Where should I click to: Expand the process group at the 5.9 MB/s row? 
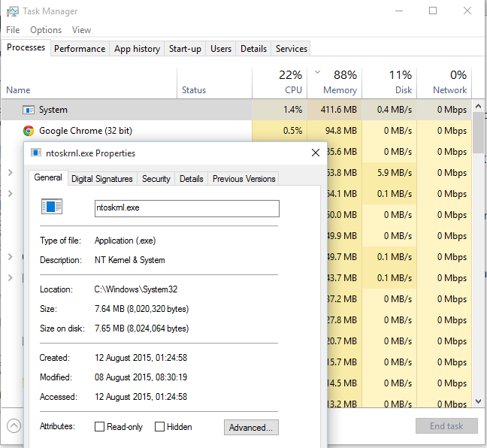pos(10,173)
